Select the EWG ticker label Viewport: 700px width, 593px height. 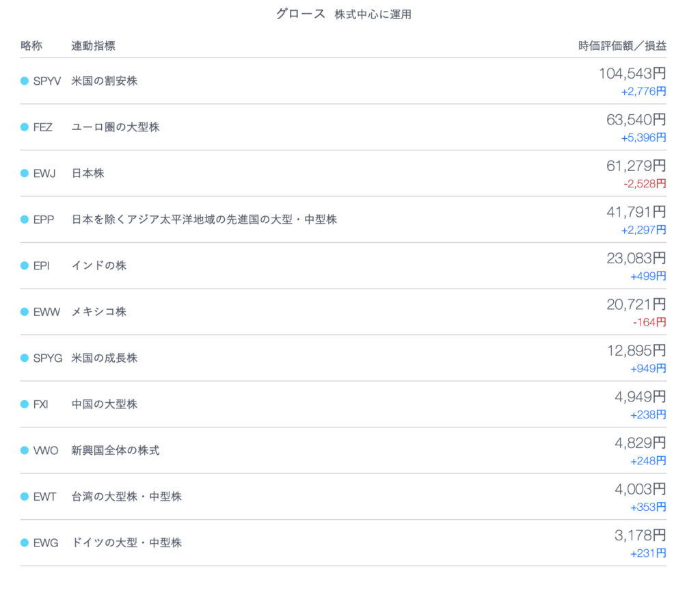(46, 543)
